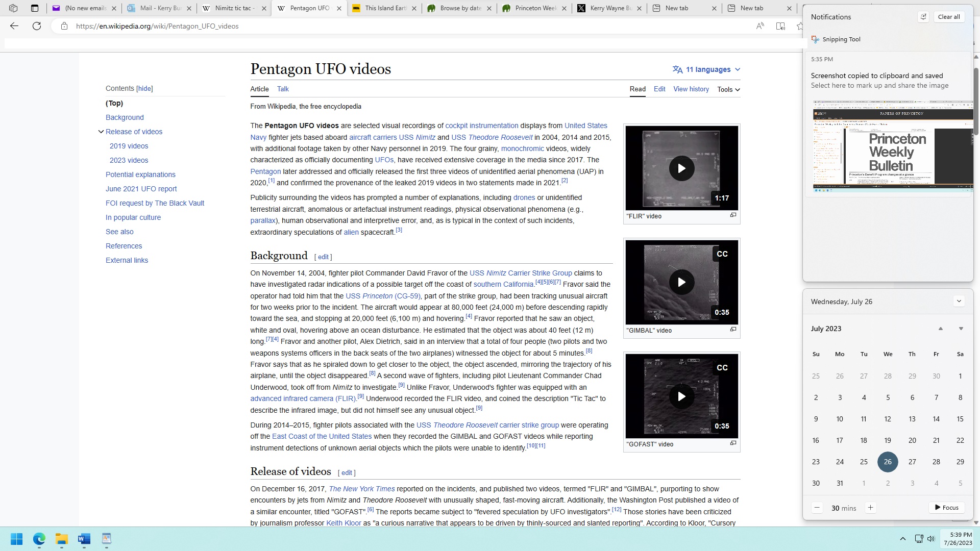Toggle CC captions on GOFAST video
980x551 pixels.
pos(722,368)
